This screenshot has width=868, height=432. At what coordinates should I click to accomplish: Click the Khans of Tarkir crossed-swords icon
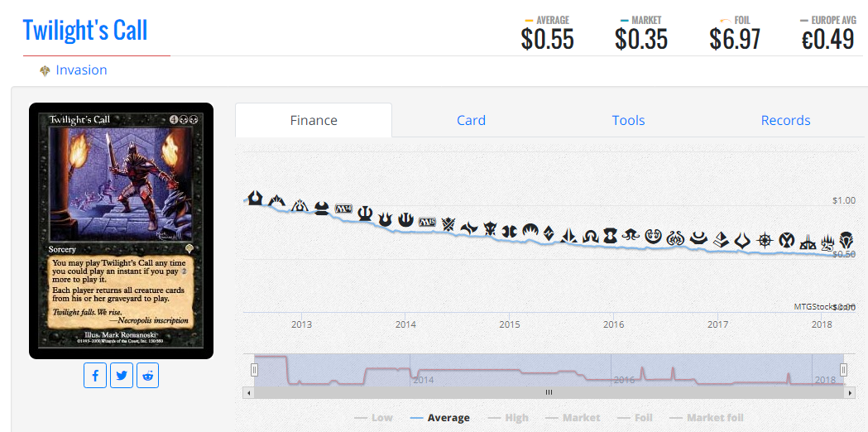click(448, 225)
